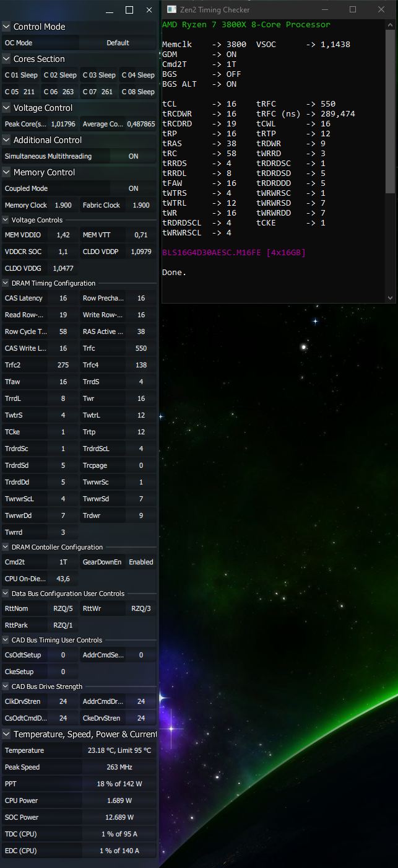Click the Twrrd value 3
The height and width of the screenshot is (868, 398).
coord(63,532)
